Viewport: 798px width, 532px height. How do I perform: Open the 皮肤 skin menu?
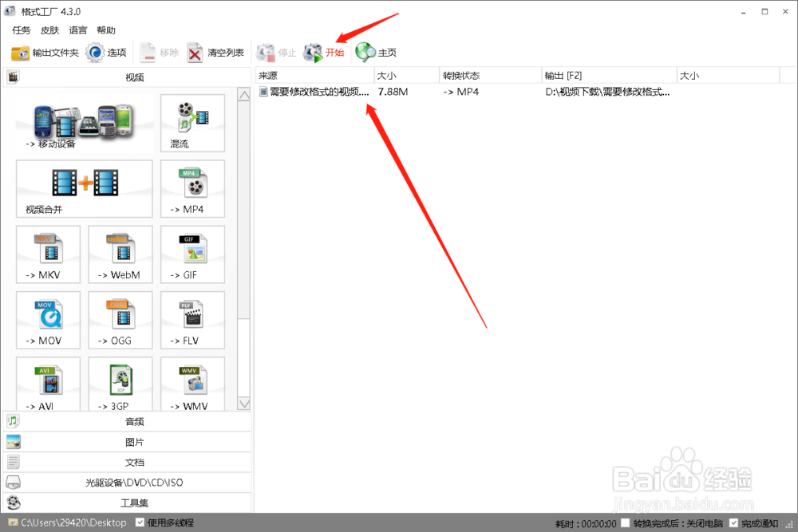point(49,30)
